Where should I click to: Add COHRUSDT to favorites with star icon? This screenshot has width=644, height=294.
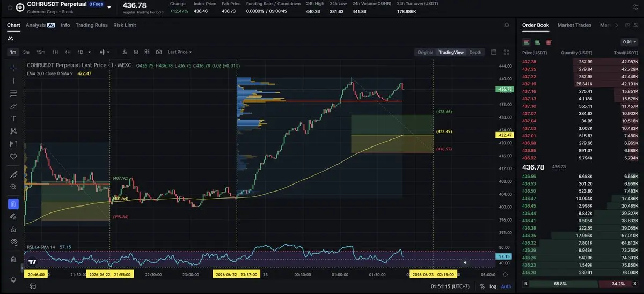coord(10,7)
